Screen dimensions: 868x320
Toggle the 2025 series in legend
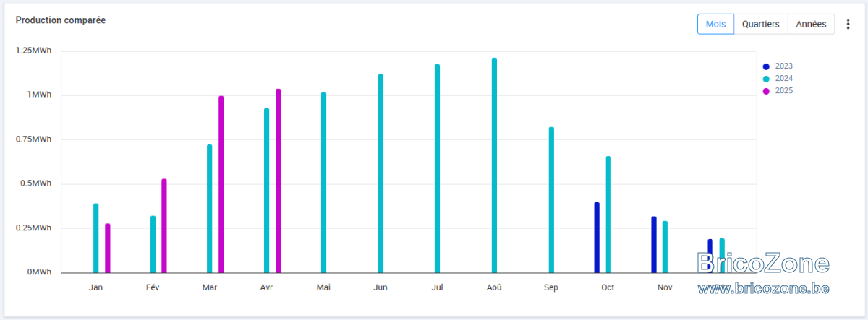(x=778, y=91)
